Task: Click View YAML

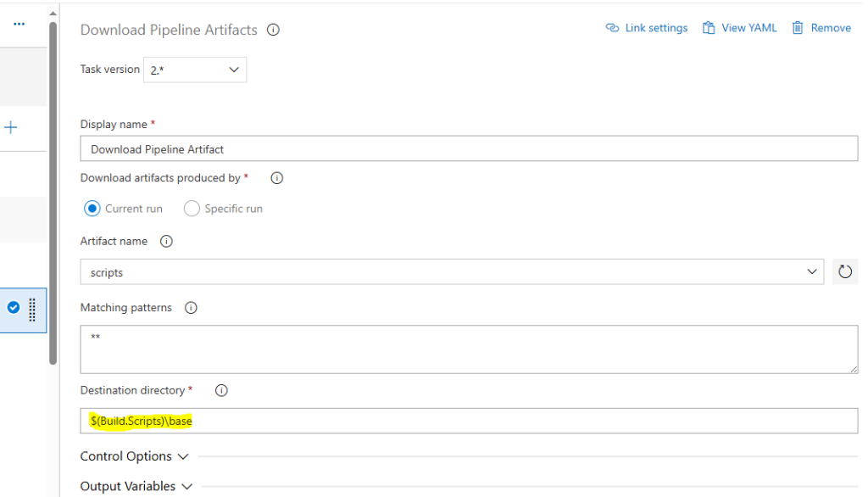Action: click(x=739, y=28)
